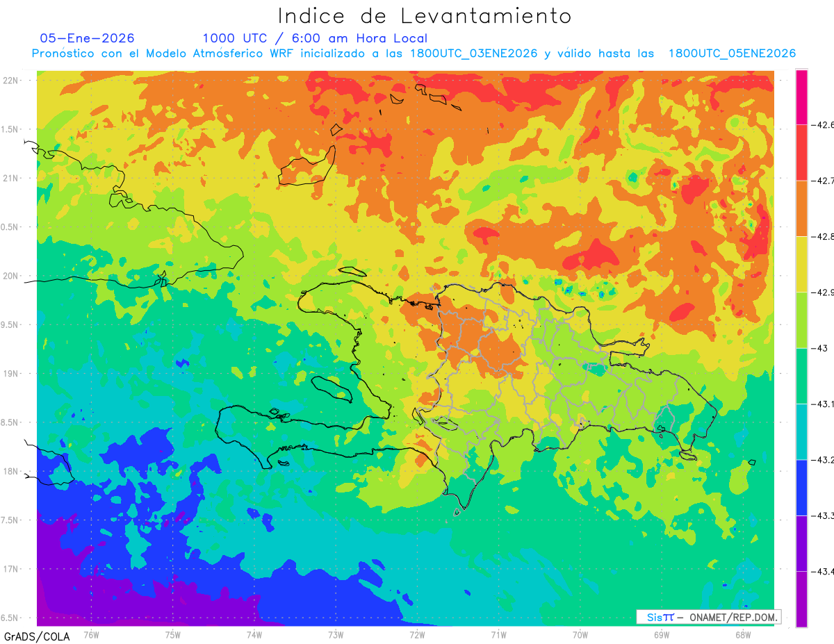This screenshot has width=834, height=644.
Task: Click the '72W' longitude label
Action: coord(417,635)
